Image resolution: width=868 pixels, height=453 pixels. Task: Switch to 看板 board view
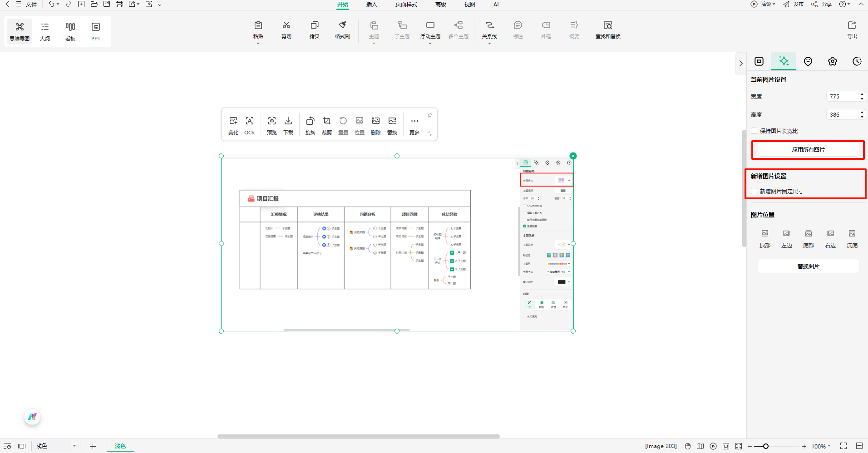70,31
